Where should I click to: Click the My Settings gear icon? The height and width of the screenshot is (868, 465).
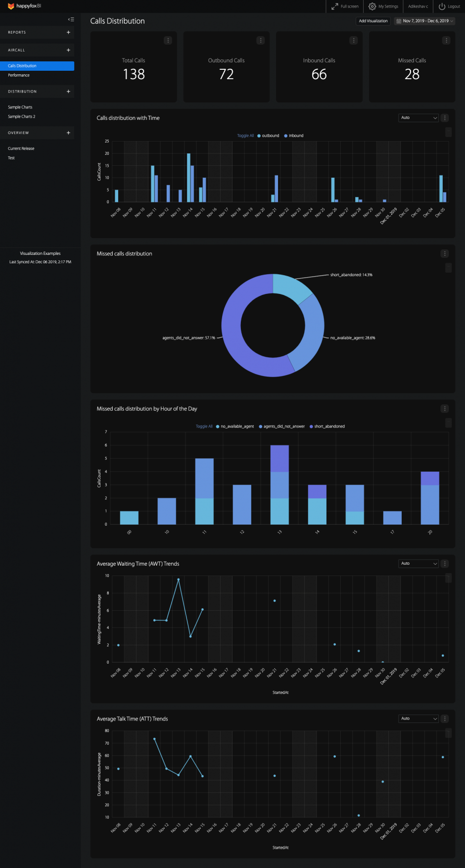click(x=372, y=6)
